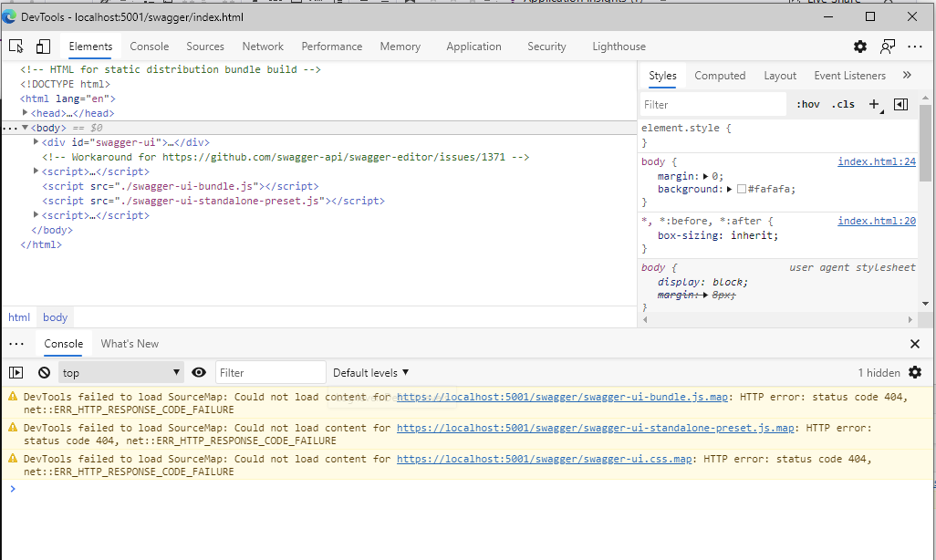
Task: Click the #fafafa color swatch
Action: [742, 190]
